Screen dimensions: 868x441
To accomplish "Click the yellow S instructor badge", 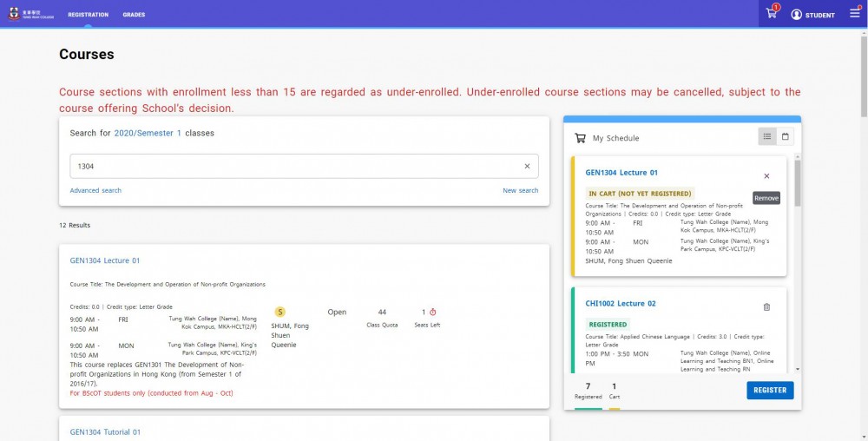I will click(280, 312).
